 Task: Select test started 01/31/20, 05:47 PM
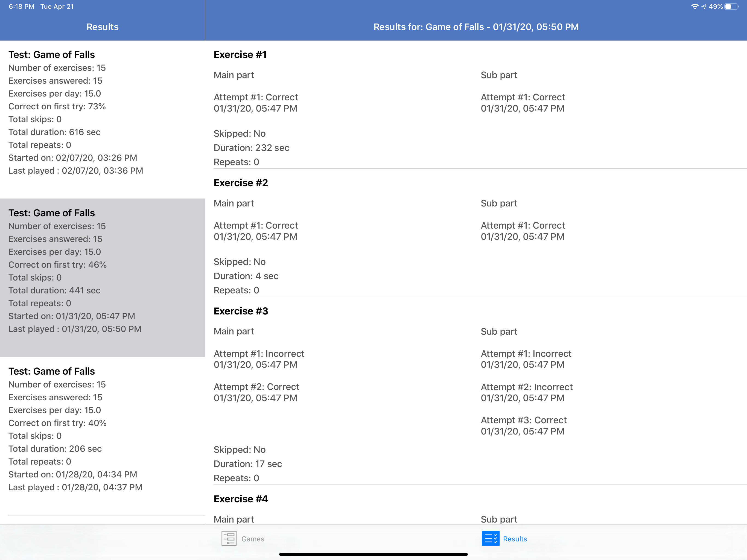pyautogui.click(x=102, y=278)
